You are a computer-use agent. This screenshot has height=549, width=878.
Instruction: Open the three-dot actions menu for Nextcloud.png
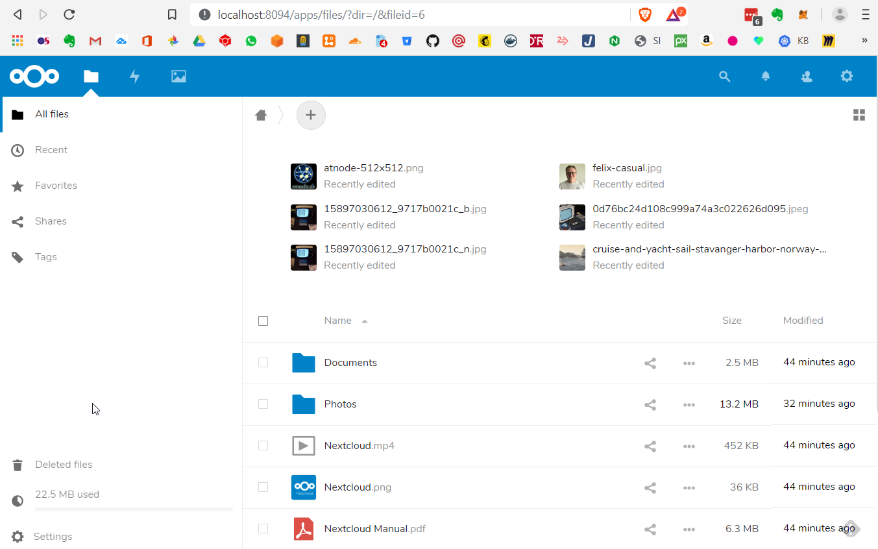[689, 488]
